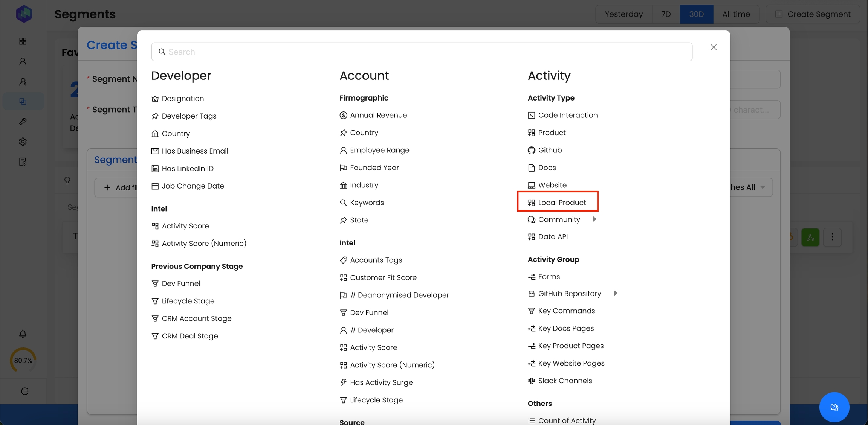This screenshot has height=425, width=868.
Task: Open the settings gear in sidebar
Action: tap(23, 142)
